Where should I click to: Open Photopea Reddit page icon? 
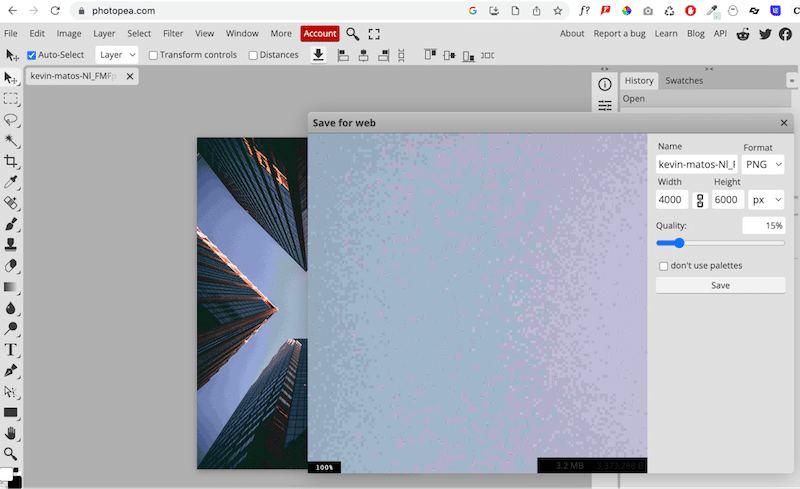point(743,34)
